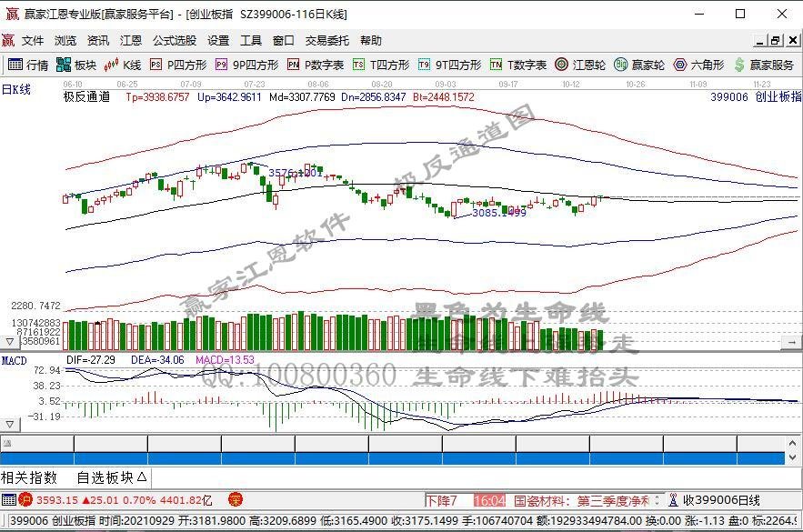Click the 下降7 status field
The height and width of the screenshot is (532, 803).
tap(442, 500)
